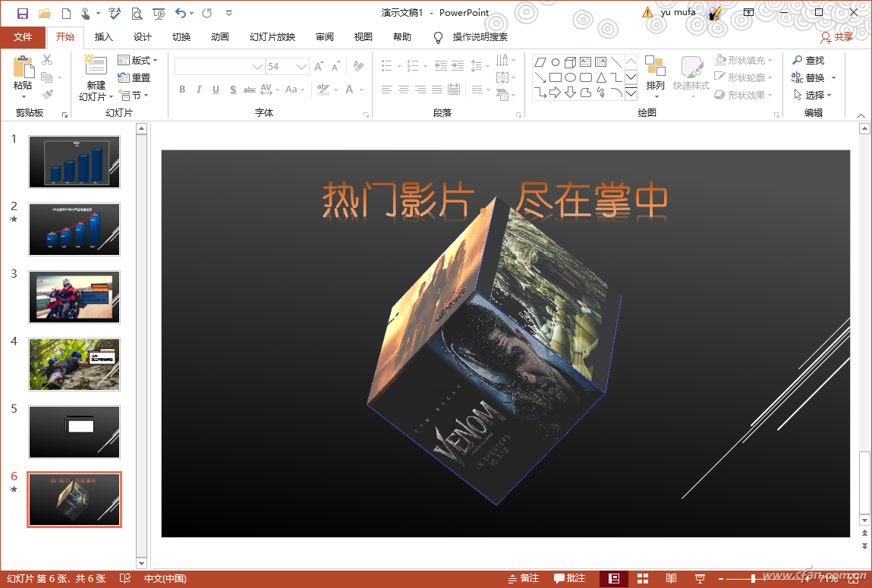
Task: Select the rectangle shape in gallery
Action: 555,77
